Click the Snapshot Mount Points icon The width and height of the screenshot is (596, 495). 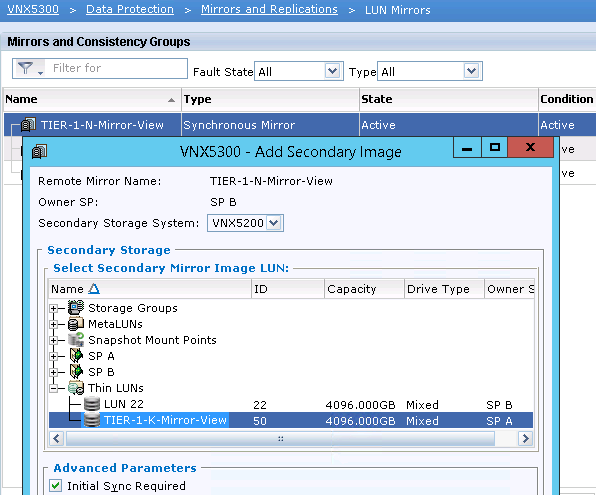(x=76, y=340)
